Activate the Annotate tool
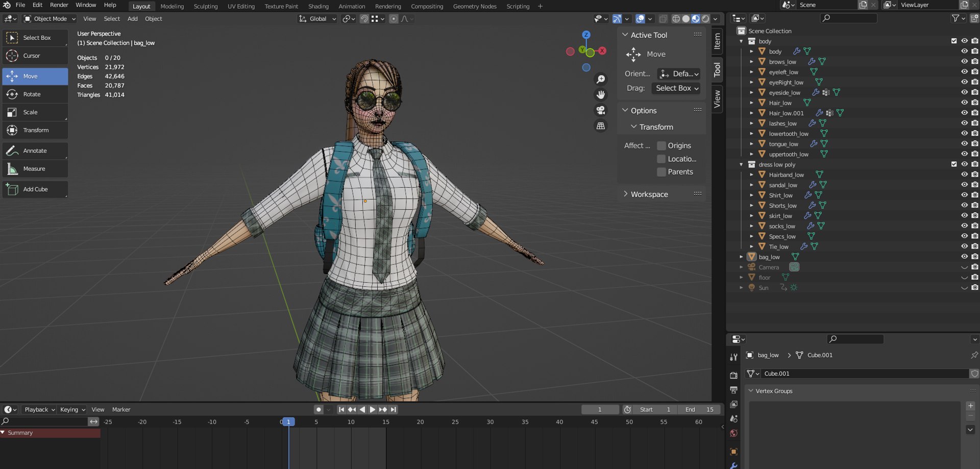This screenshot has width=980, height=469. [35, 151]
